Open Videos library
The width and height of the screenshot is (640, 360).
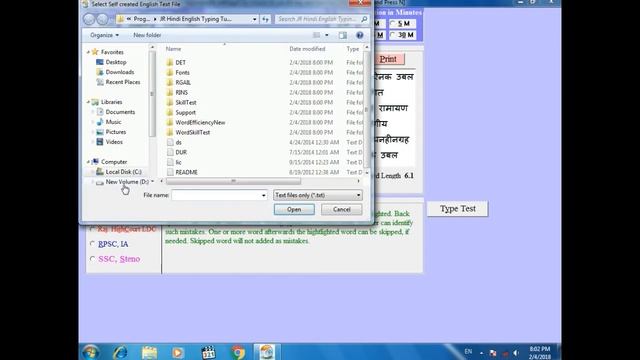(x=114, y=142)
